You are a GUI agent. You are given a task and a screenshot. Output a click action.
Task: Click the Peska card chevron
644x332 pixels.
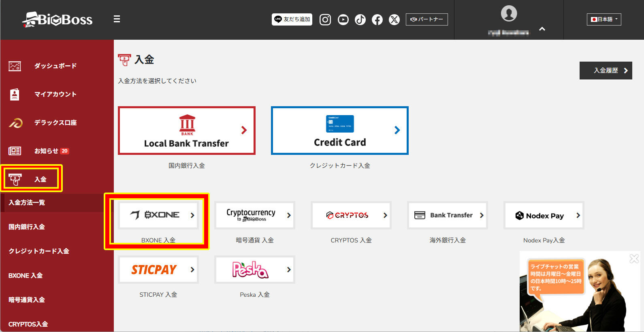click(289, 270)
